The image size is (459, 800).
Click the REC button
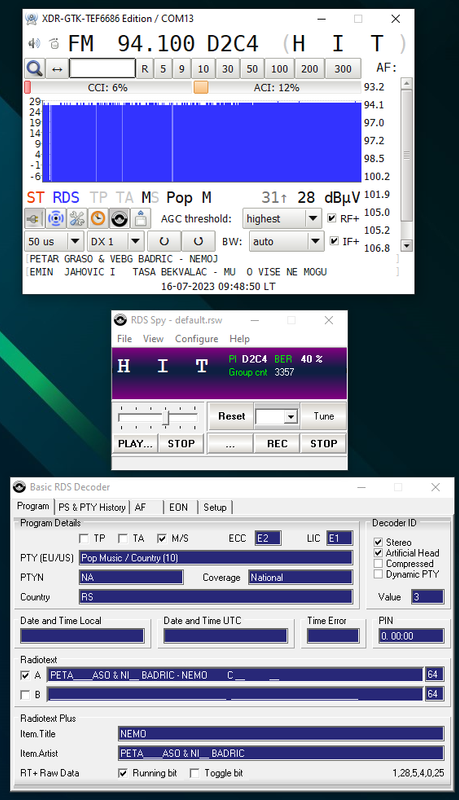(277, 444)
